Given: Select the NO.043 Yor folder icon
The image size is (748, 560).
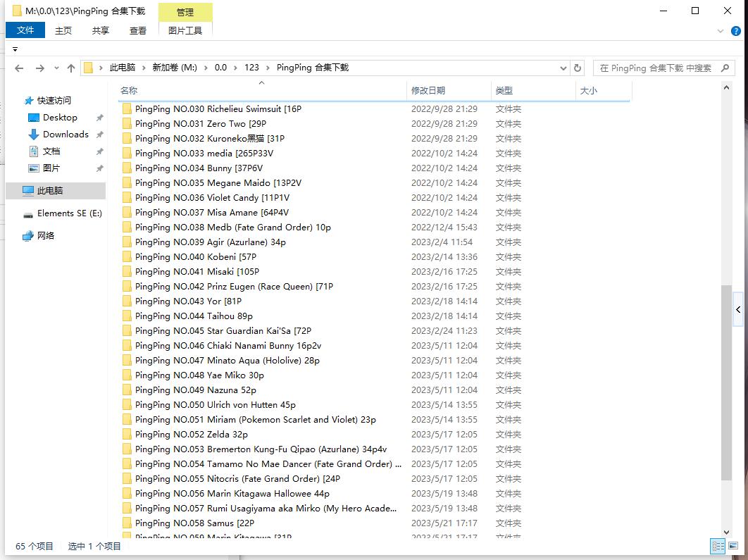Looking at the screenshot, I should (x=126, y=301).
